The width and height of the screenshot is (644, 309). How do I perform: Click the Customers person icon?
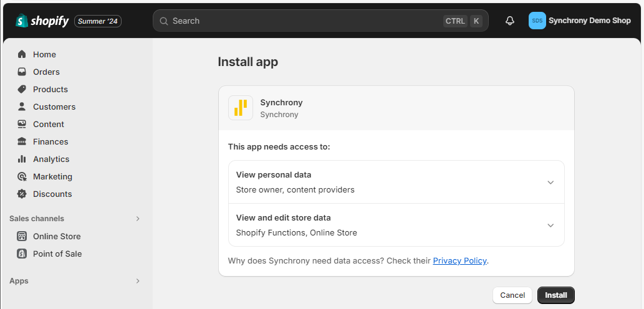22,107
